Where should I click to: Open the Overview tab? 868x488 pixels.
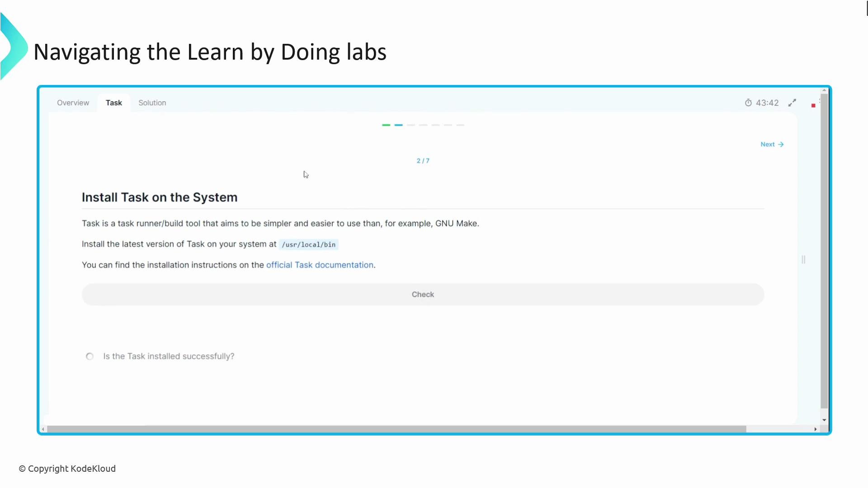73,103
